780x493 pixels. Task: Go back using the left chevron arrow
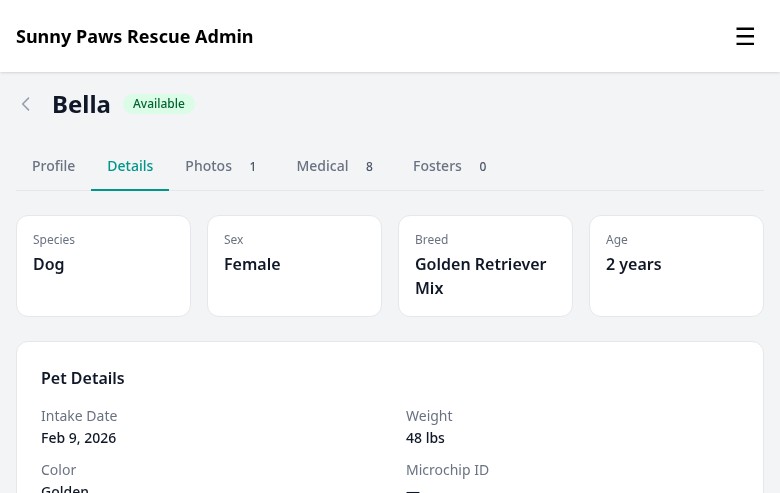coord(26,104)
